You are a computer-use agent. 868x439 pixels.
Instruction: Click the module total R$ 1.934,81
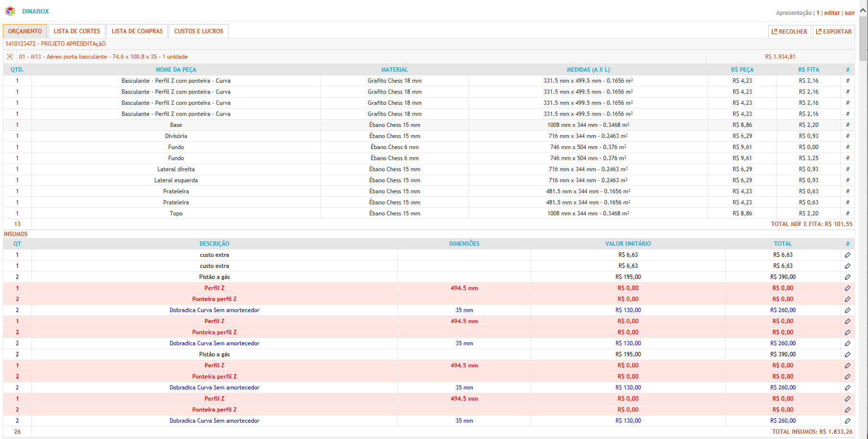[x=780, y=57]
